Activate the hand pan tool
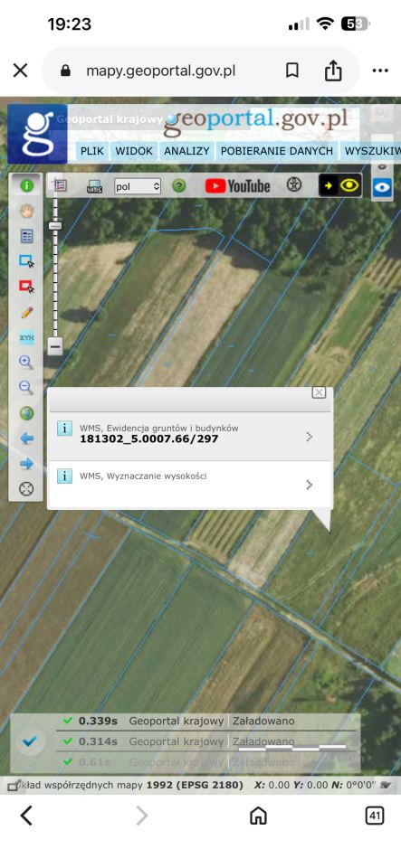This screenshot has height=868, width=401. 26,211
